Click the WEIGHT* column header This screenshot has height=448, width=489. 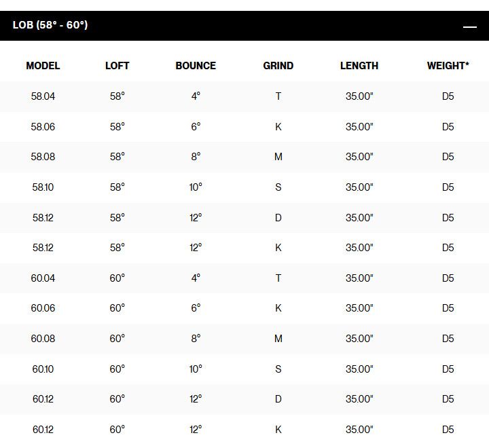[448, 66]
